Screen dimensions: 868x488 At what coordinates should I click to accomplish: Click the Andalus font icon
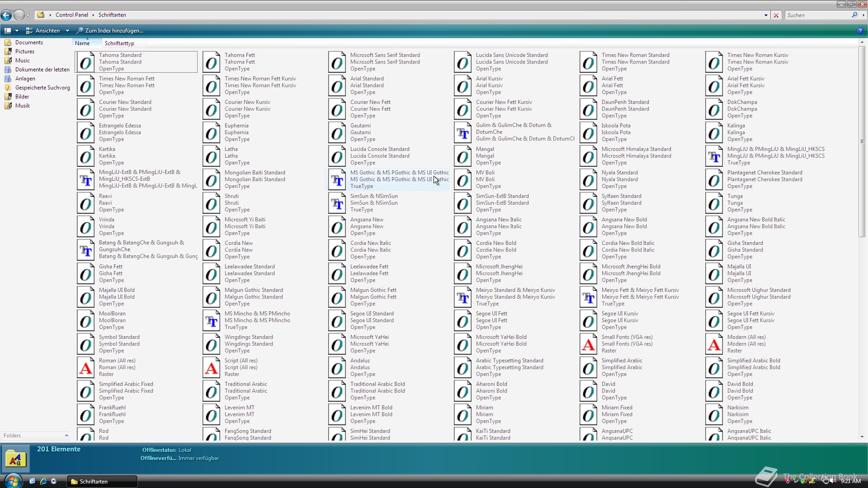coord(337,367)
